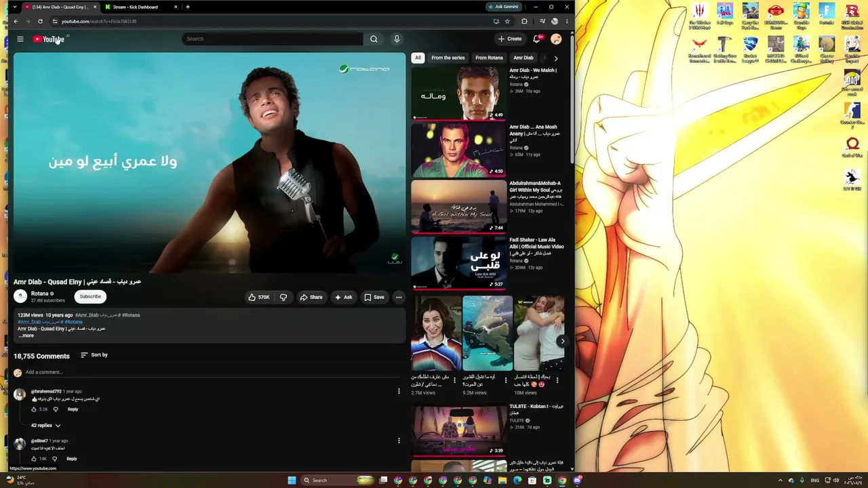Image resolution: width=868 pixels, height=488 pixels.
Task: Click the Ask Gemini button
Action: coord(503,7)
